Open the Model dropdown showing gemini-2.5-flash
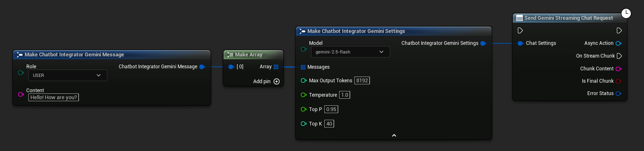Screen dimensions: 644x151 350,52
